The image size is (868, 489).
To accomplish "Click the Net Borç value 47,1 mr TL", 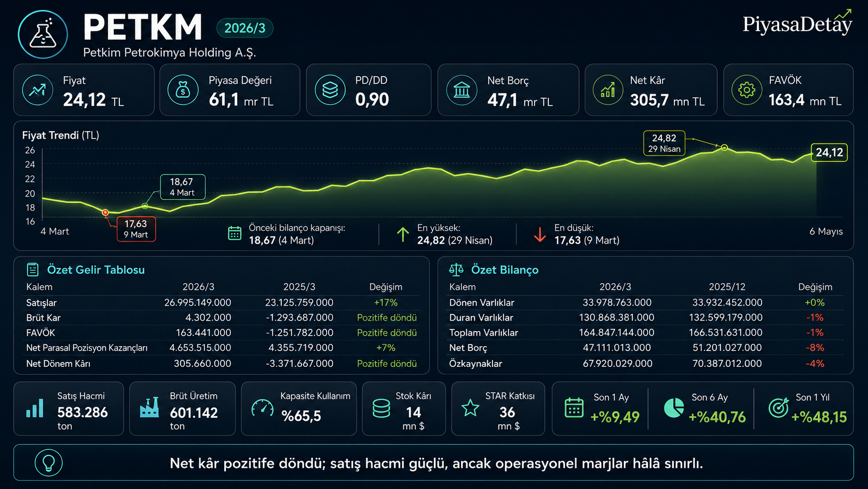I will point(520,100).
